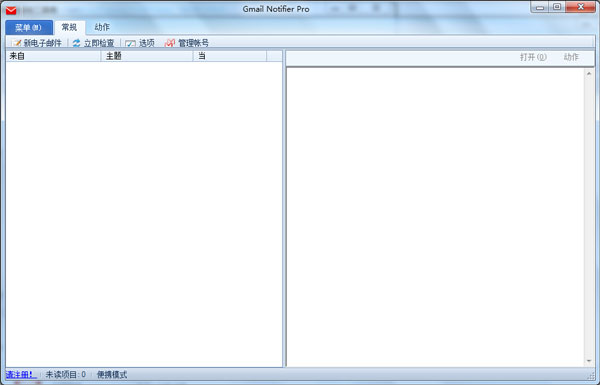Sort messages by the 来自 column header

tap(53, 56)
